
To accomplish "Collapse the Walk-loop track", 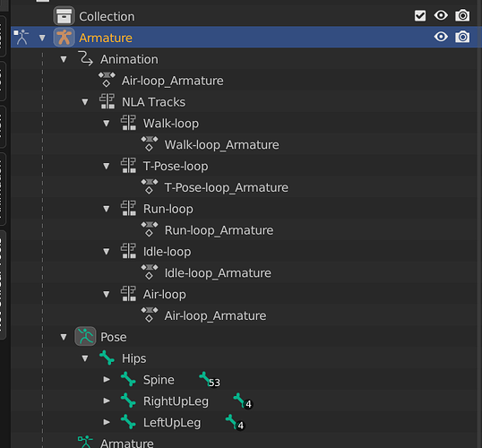I will click(x=107, y=124).
